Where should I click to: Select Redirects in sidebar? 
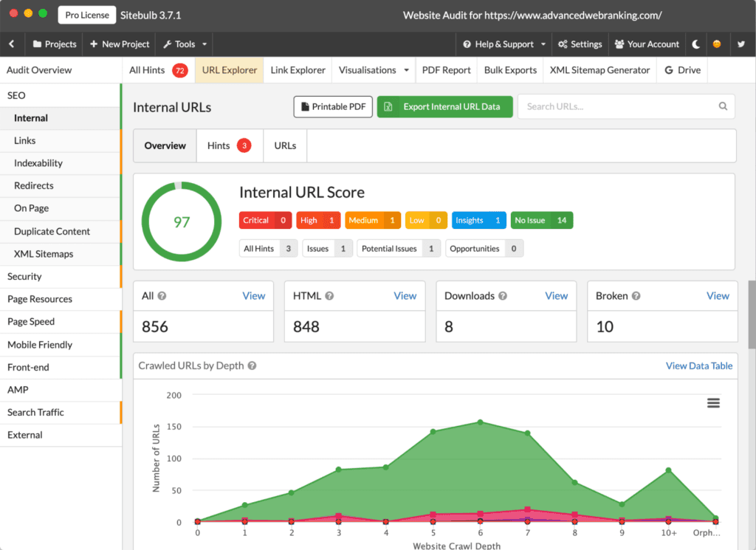(x=61, y=186)
